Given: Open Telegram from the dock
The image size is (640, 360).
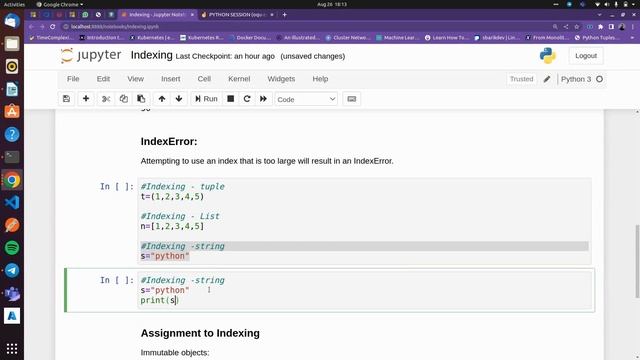Looking at the screenshot, I should click(12, 271).
